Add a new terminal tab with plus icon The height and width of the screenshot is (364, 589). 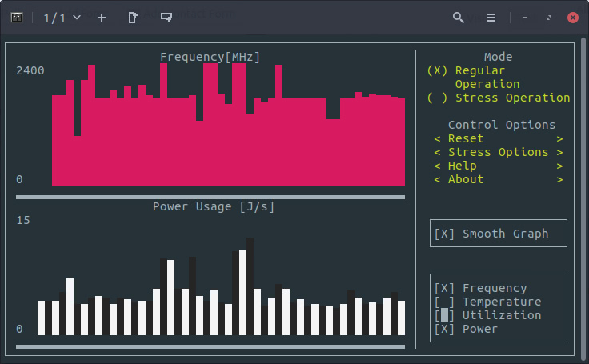click(102, 17)
